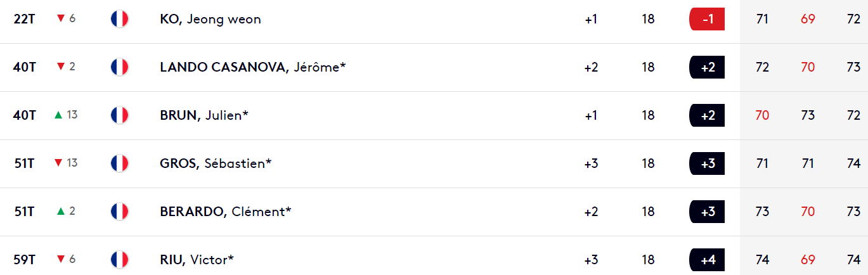Open player KO, Jeong weon

click(x=211, y=19)
